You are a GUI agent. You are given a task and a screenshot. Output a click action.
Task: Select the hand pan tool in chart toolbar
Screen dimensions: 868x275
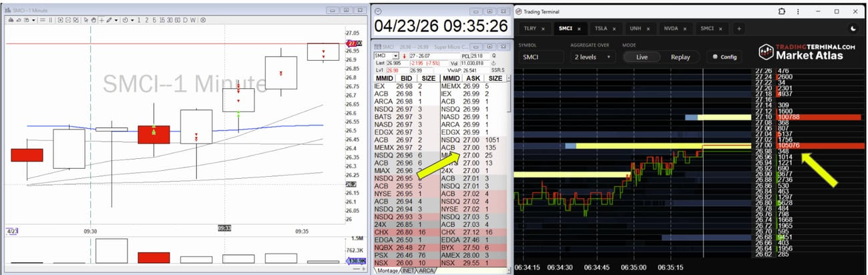click(93, 20)
